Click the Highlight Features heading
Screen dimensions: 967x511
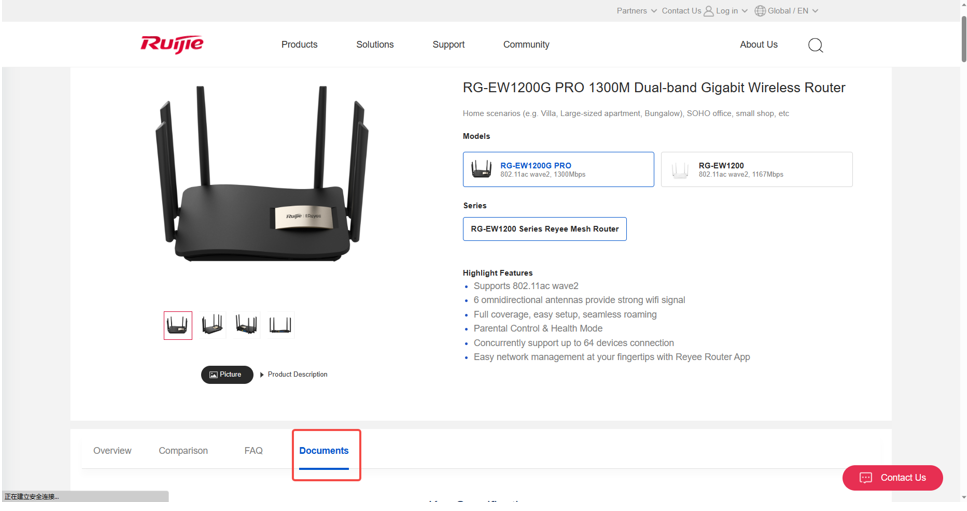[498, 273]
